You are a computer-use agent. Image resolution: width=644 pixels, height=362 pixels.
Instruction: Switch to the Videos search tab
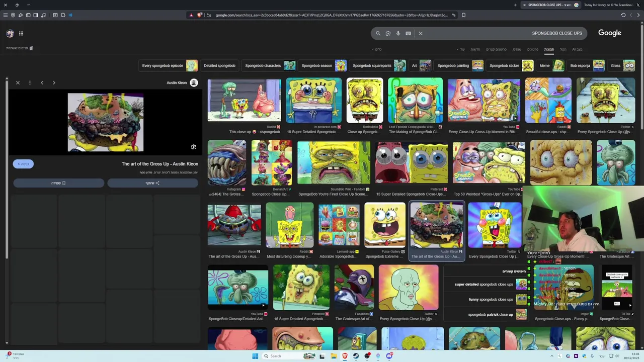(x=533, y=49)
